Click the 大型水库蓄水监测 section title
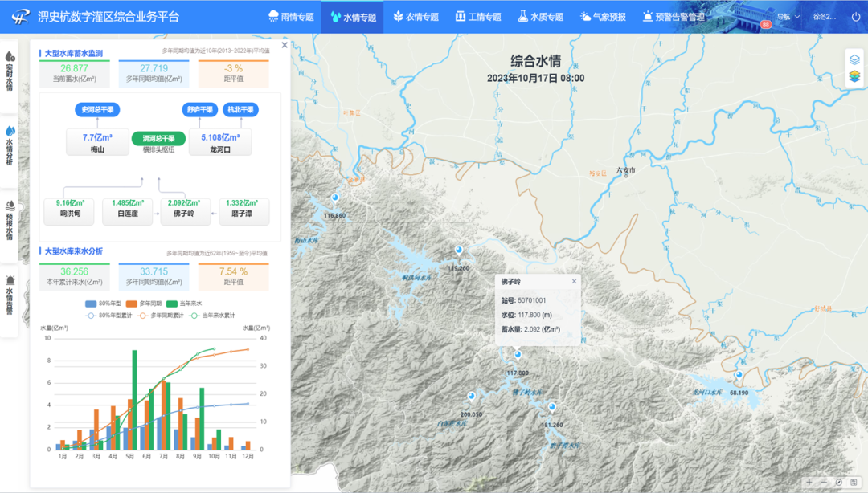The width and height of the screenshot is (868, 493). click(x=74, y=53)
